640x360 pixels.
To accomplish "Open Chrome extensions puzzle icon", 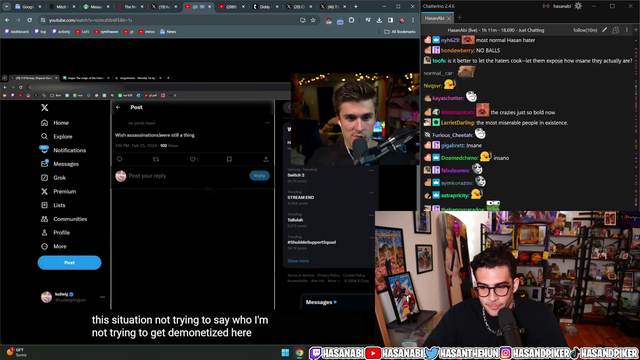I will pyautogui.click(x=351, y=20).
